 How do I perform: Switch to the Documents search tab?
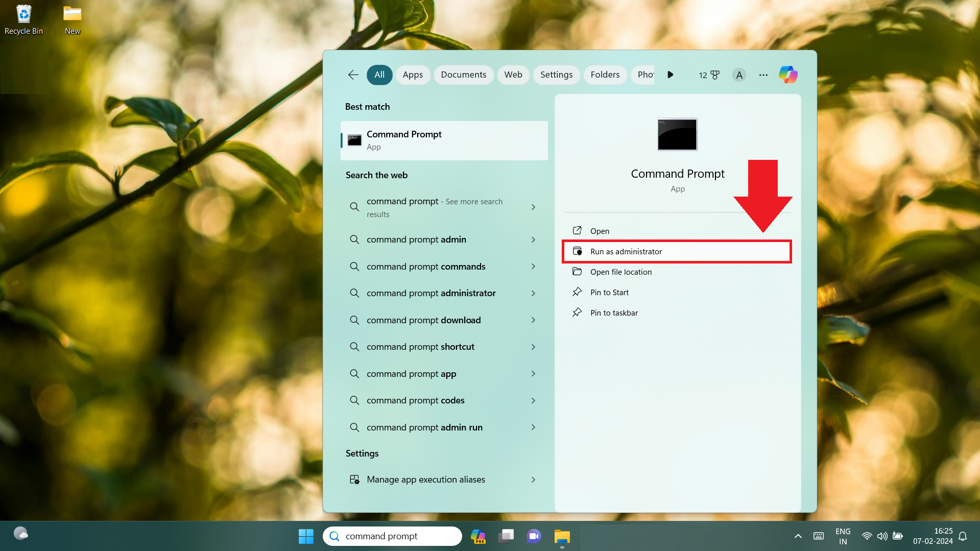463,75
